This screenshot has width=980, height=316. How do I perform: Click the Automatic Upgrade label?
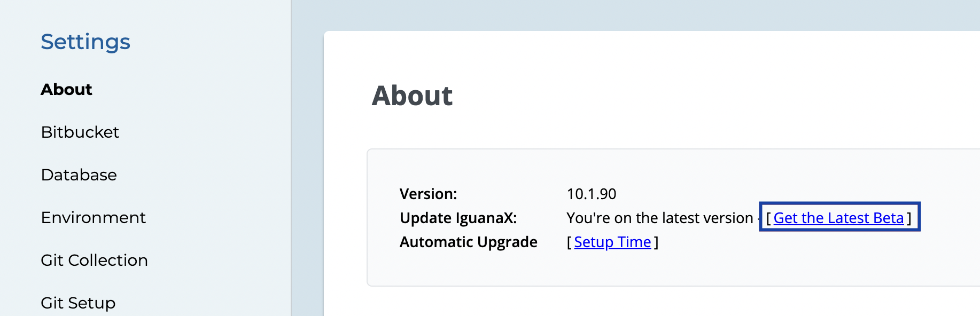pos(468,242)
